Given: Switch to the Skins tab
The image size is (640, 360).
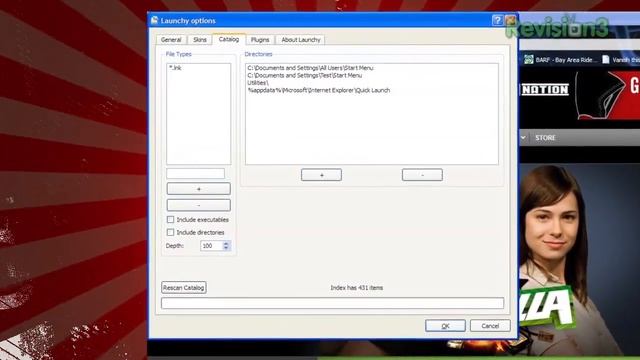Looking at the screenshot, I should coord(200,40).
